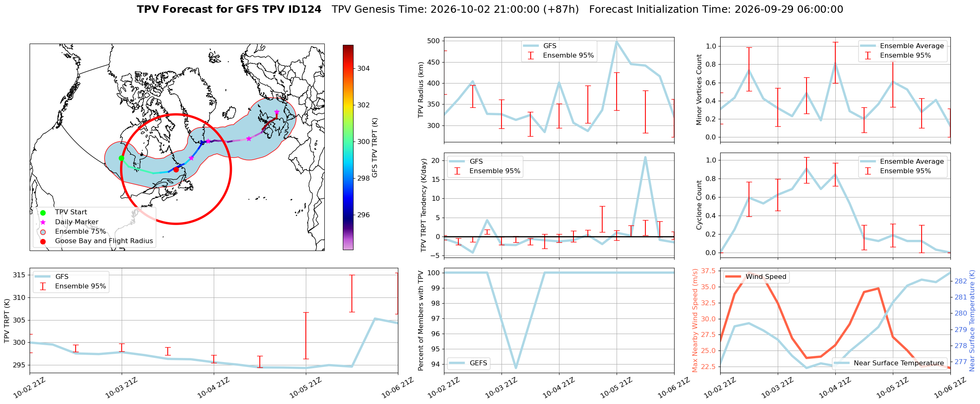980x404 pixels.
Task: Click the 'Goose Bay and Flight Radius' legend label
Action: coord(104,241)
